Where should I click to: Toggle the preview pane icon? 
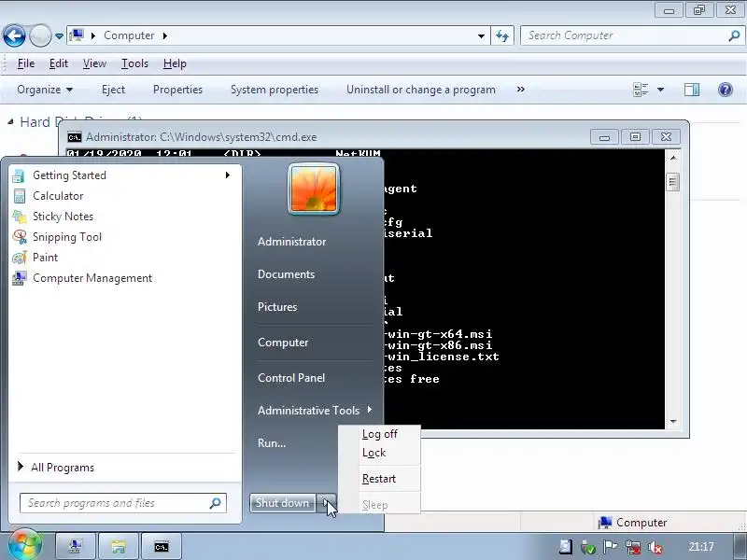click(x=692, y=90)
